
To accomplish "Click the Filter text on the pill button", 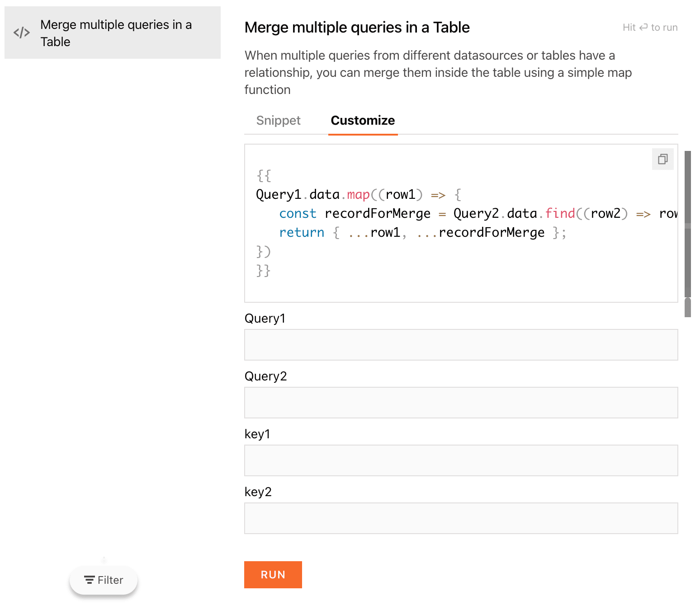I will tap(110, 580).
